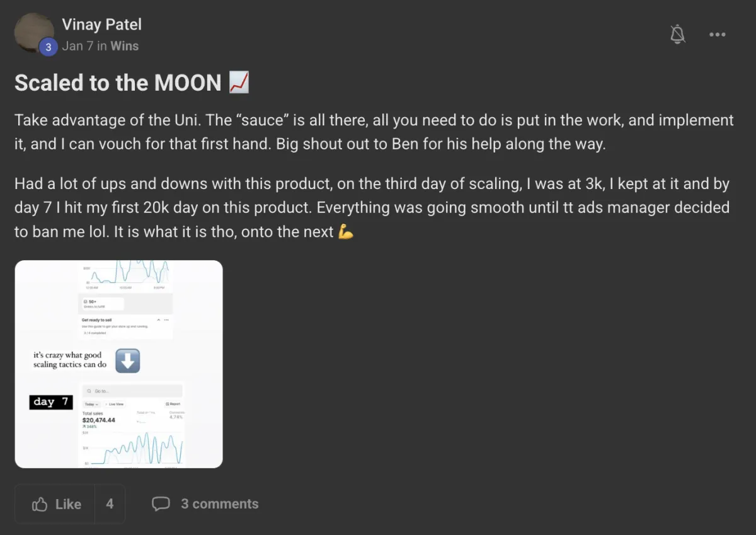Open Vinay Patel's profile avatar
This screenshot has height=535, width=756.
34,33
